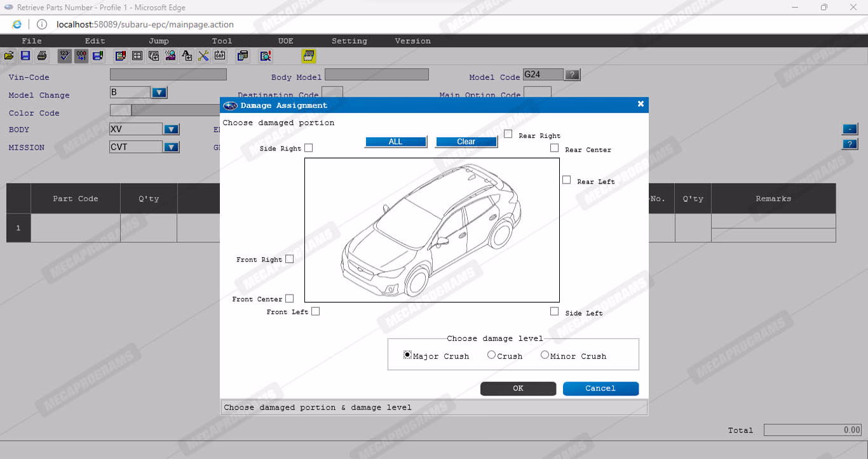Select the Minor Crush damage level
The image size is (868, 459).
pyautogui.click(x=545, y=356)
